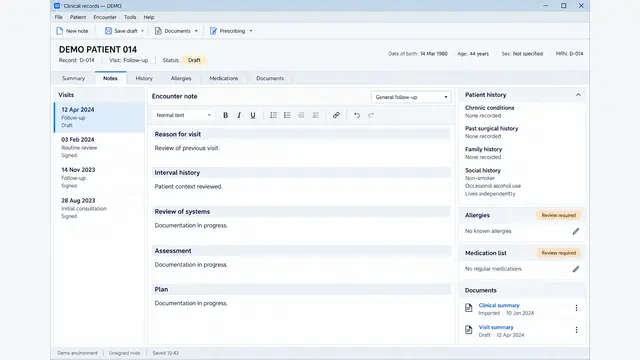This screenshot has height=360, width=640.
Task: Select the Notes tab
Action: (x=110, y=78)
